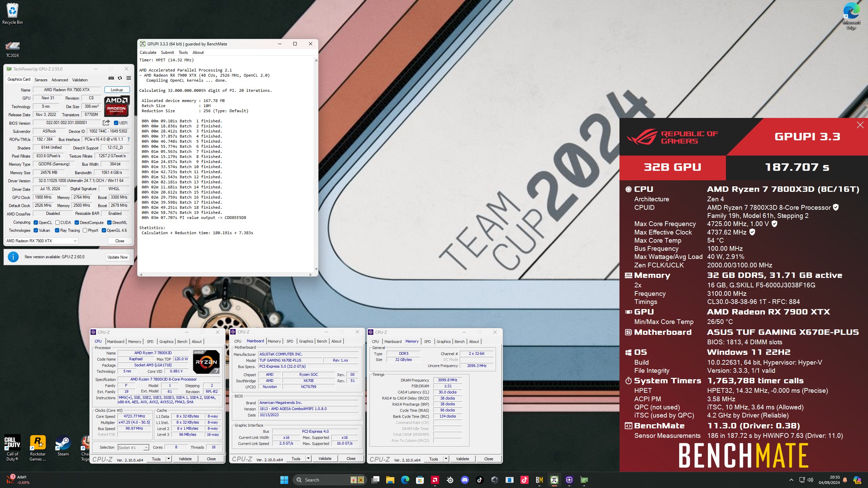This screenshot has width=868, height=488.
Task: Open the Submit menu in GPUPI
Action: 167,53
